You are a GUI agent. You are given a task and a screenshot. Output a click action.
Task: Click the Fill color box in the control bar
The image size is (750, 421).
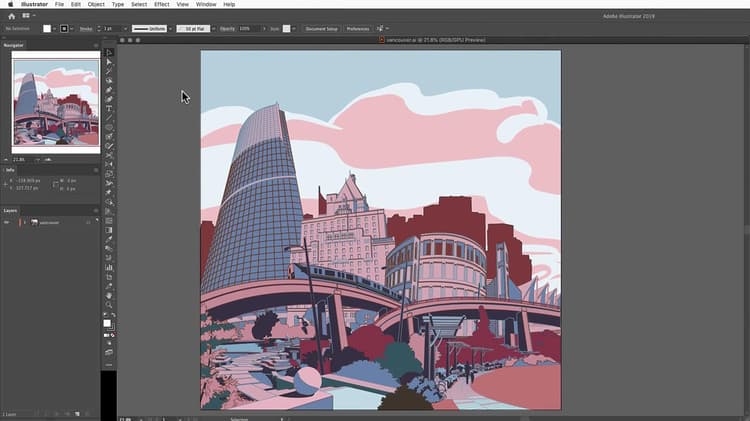pyautogui.click(x=47, y=28)
